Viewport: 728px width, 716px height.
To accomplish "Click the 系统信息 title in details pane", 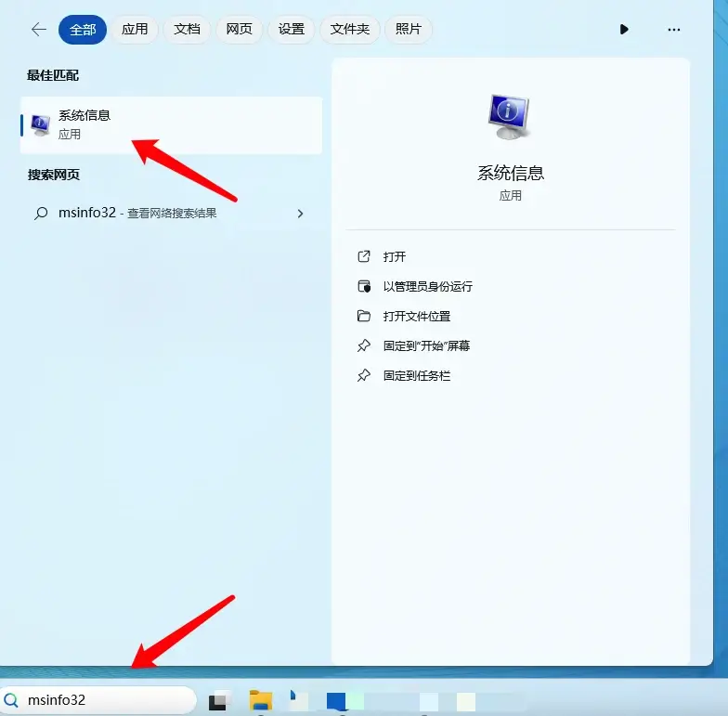I will pos(511,173).
